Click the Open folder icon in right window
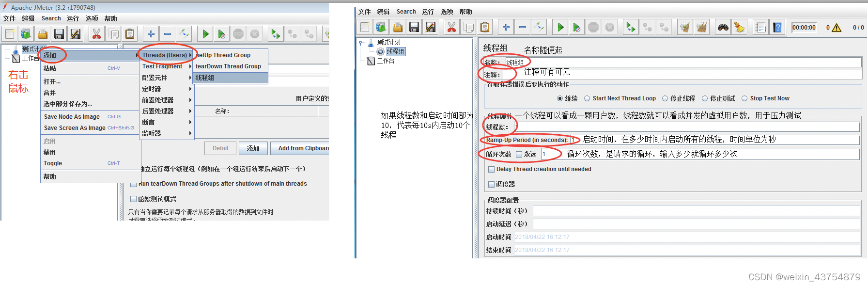Image resolution: width=868 pixels, height=286 pixels. click(x=398, y=27)
